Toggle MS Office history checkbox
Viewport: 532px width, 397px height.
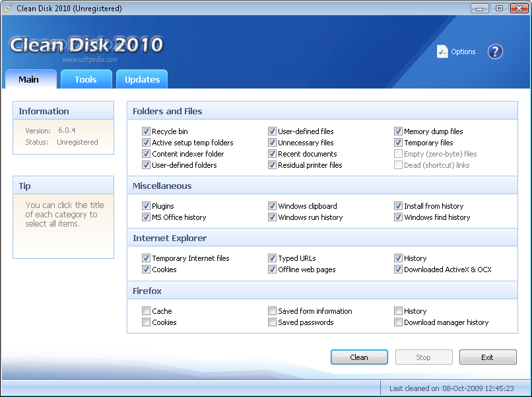click(x=146, y=217)
